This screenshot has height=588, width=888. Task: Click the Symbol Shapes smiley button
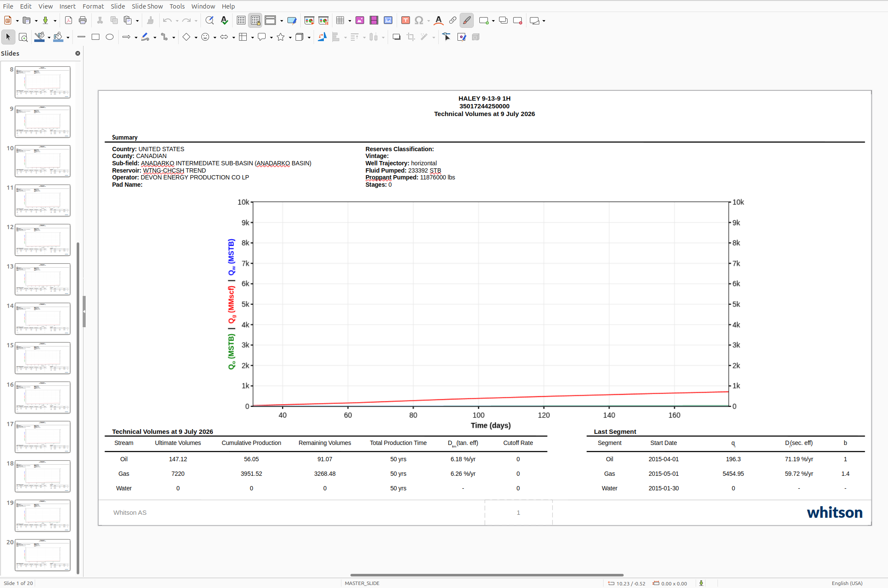click(x=205, y=37)
